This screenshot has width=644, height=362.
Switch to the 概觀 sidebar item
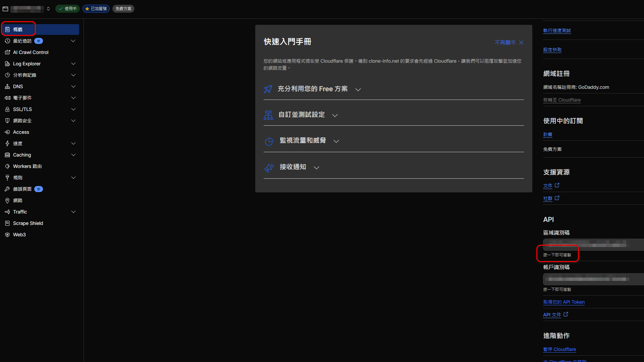pyautogui.click(x=18, y=29)
